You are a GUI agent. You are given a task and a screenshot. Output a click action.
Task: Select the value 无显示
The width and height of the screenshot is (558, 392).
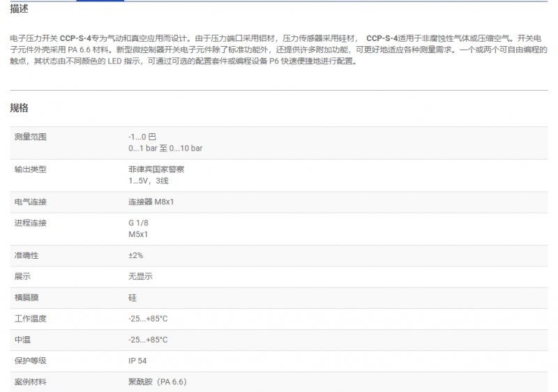[141, 276]
